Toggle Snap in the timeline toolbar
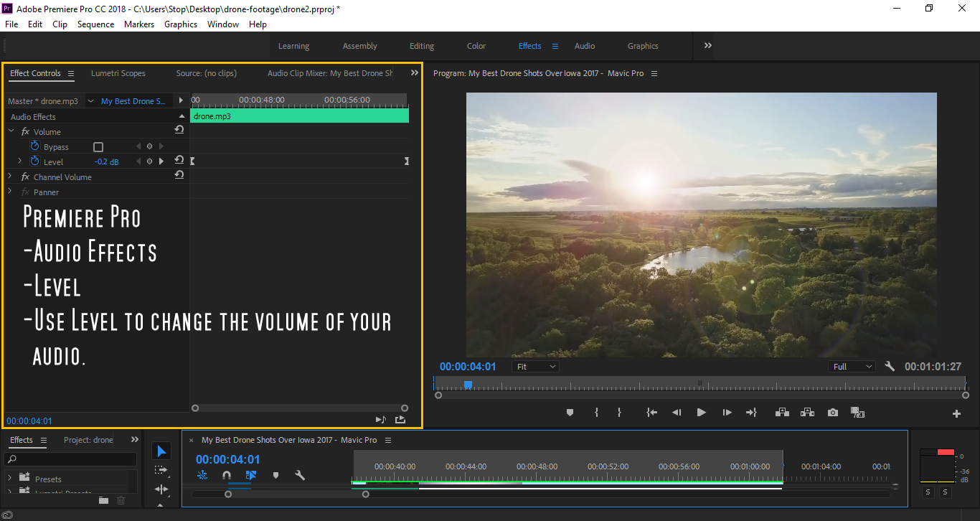This screenshot has width=980, height=521. 227,475
